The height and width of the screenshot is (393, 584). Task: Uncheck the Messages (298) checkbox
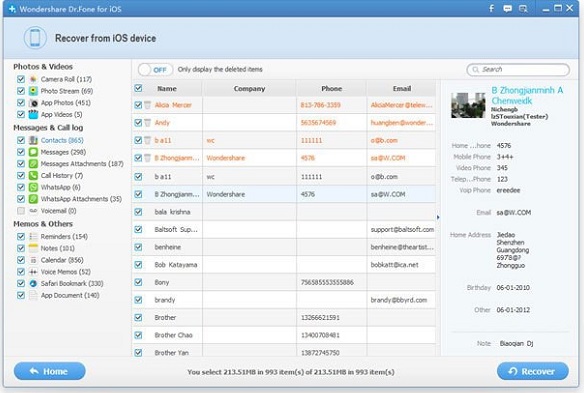21,152
